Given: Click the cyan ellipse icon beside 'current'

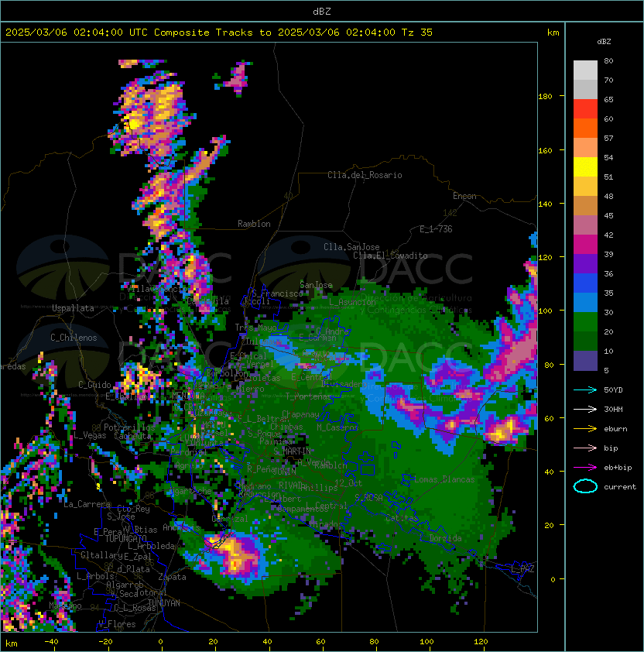Looking at the screenshot, I should pos(585,486).
